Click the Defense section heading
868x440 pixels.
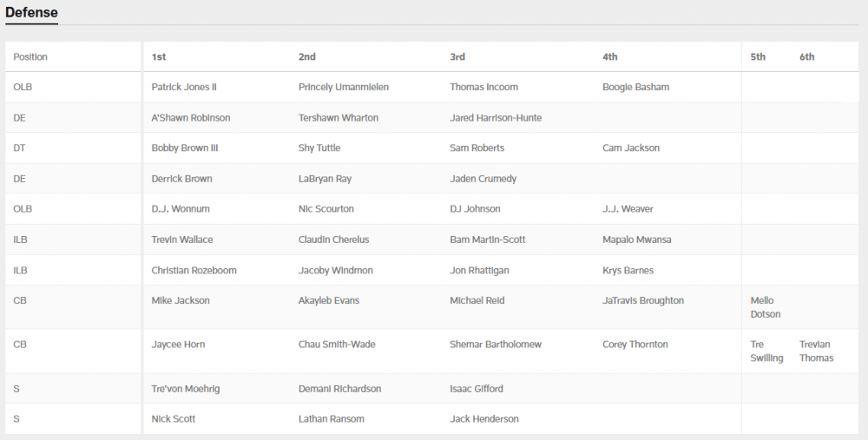tap(31, 12)
